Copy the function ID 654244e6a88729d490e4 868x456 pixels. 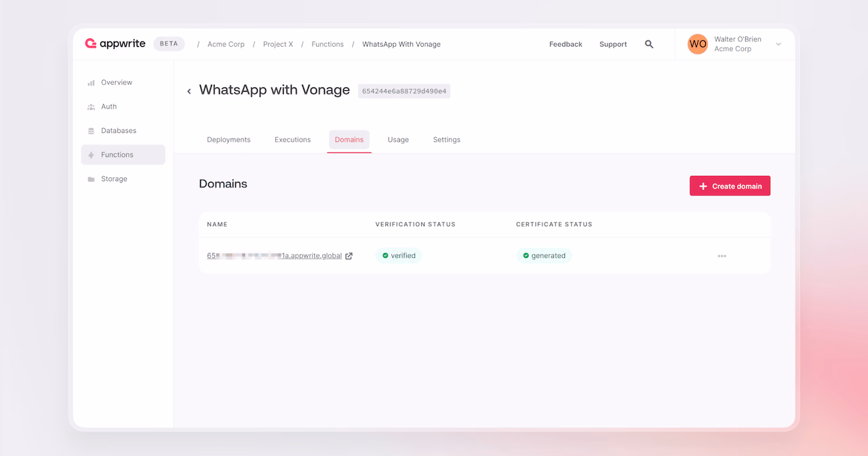pyautogui.click(x=404, y=91)
